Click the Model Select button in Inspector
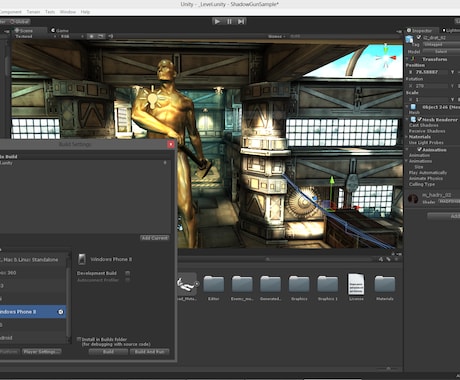This screenshot has width=460, height=380. point(441,52)
